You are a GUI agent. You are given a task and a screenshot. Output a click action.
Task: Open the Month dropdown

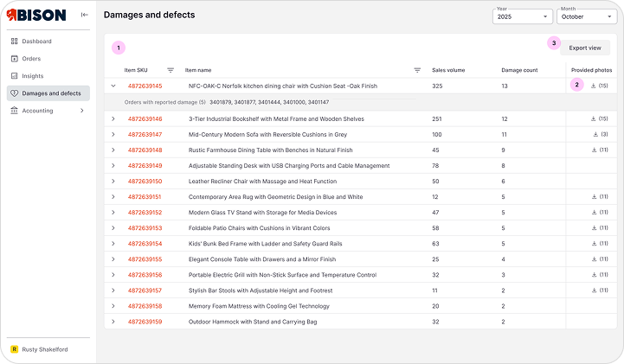click(x=587, y=16)
